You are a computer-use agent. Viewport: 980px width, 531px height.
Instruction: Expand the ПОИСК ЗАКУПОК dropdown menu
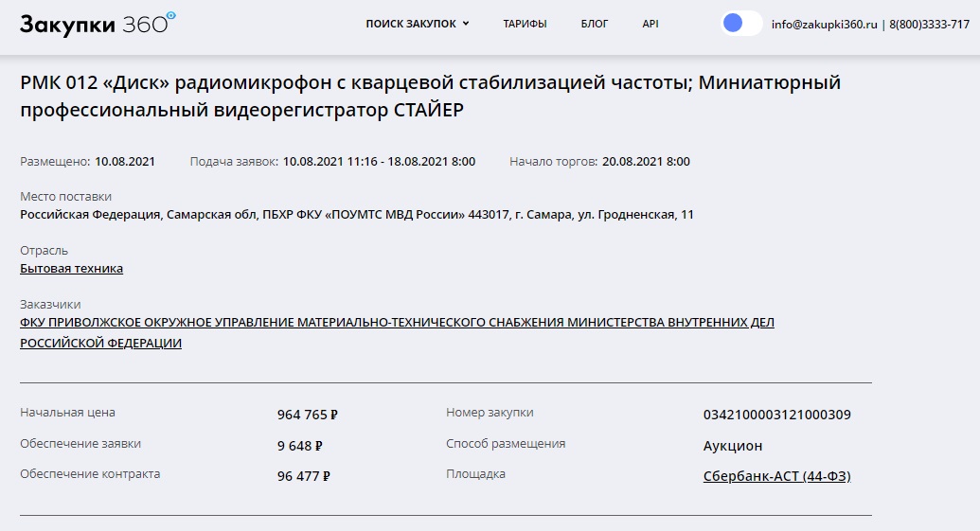click(418, 24)
